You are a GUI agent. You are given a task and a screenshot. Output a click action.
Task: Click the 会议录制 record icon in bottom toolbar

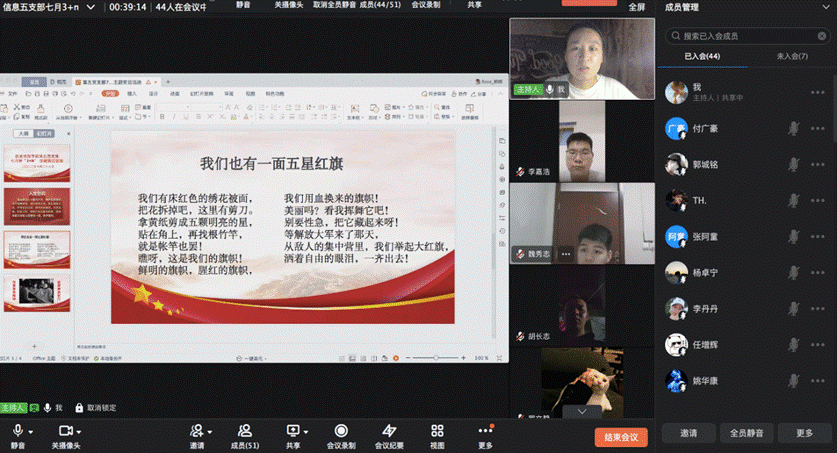tap(341, 430)
